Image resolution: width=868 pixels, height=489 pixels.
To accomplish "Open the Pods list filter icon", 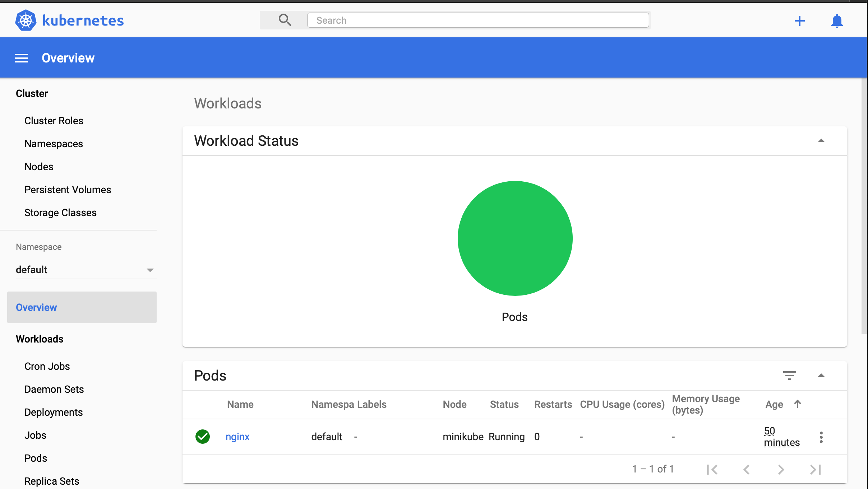I will (x=790, y=375).
